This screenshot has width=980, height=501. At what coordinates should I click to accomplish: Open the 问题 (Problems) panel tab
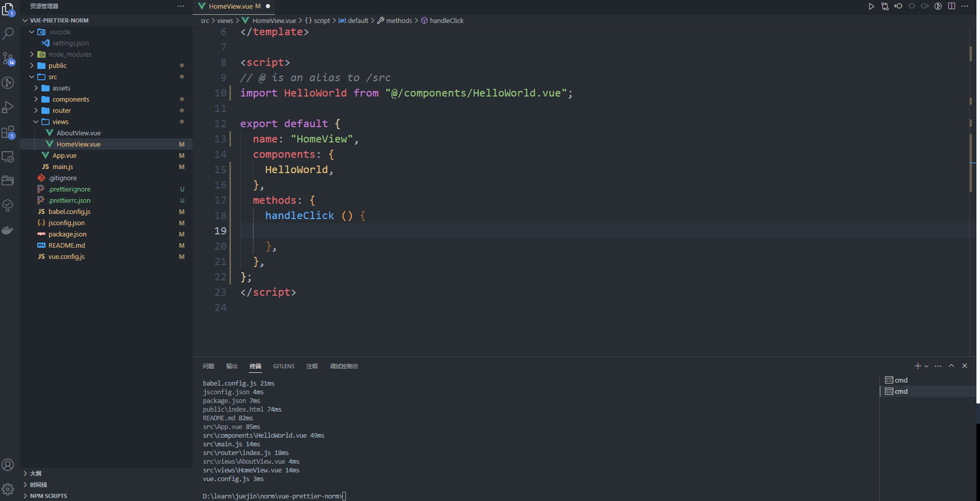(x=208, y=366)
